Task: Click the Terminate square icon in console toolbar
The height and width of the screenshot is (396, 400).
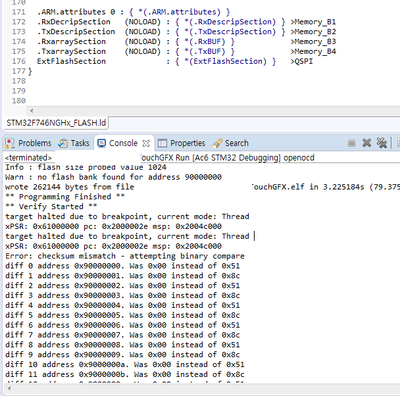Action: point(351,143)
